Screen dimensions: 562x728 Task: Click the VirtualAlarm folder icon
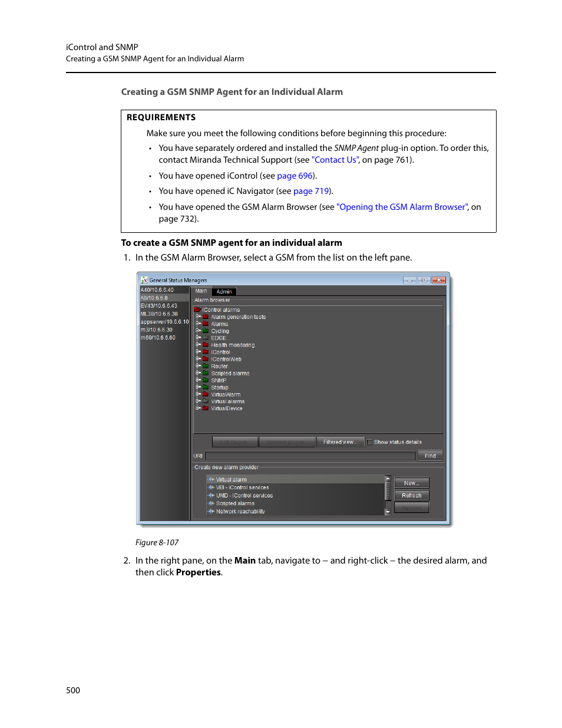pos(206,394)
